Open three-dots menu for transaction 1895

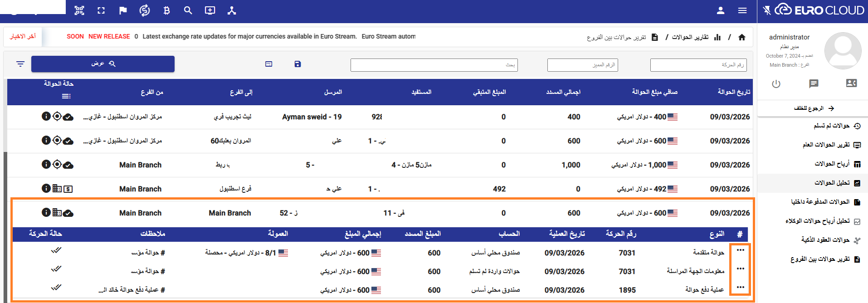(741, 287)
